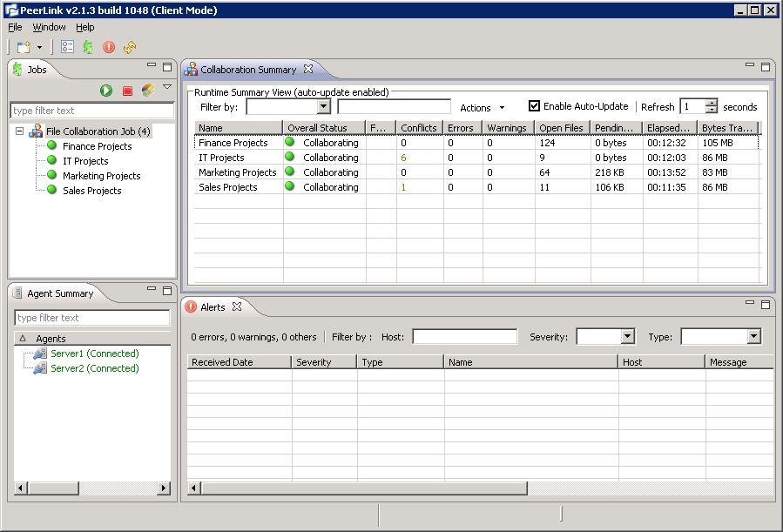
Task: Sort alerts by Received Date header
Action: (239, 362)
